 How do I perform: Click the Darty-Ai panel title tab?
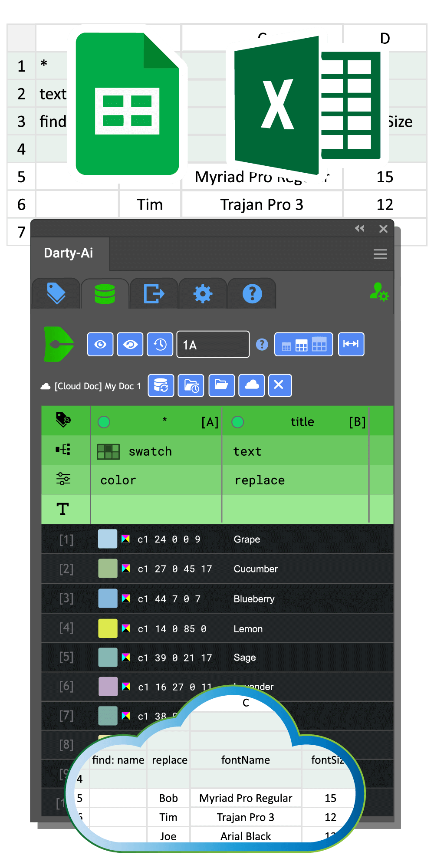pos(69,253)
